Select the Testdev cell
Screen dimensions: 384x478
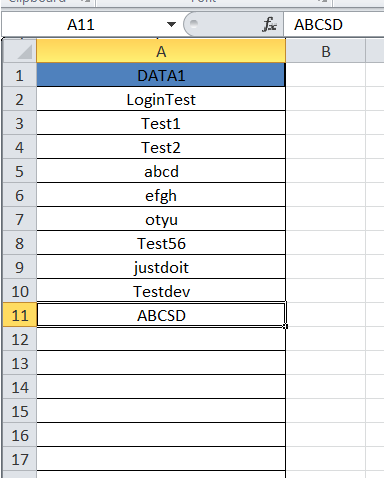[161, 291]
